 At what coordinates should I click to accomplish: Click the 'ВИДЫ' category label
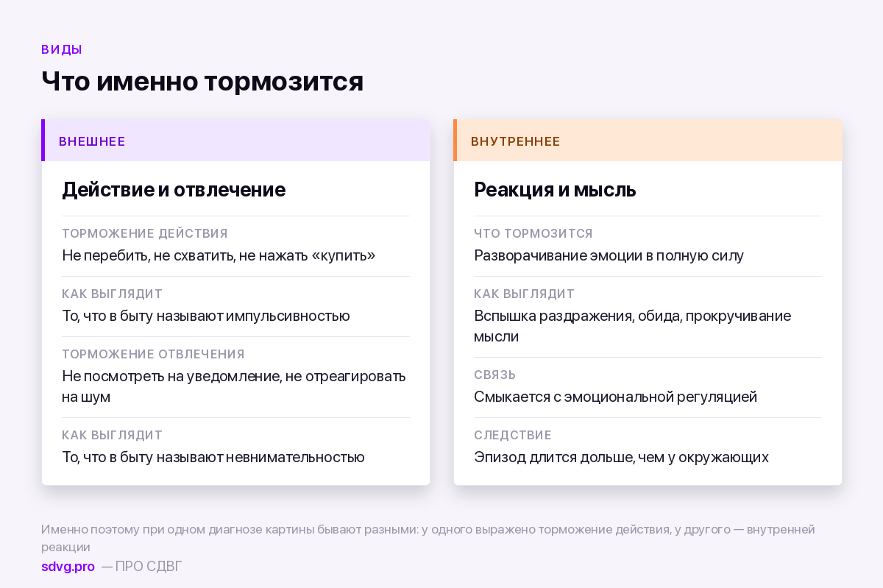62,50
